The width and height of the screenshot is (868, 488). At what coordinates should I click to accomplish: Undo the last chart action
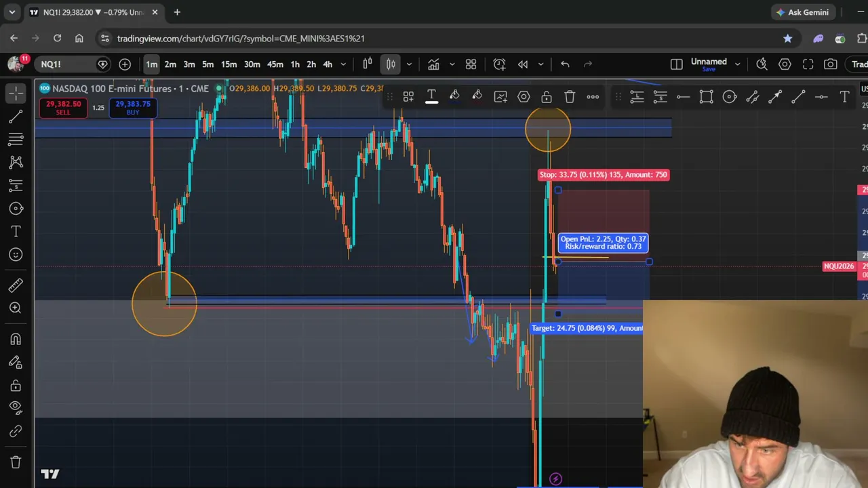pos(565,64)
